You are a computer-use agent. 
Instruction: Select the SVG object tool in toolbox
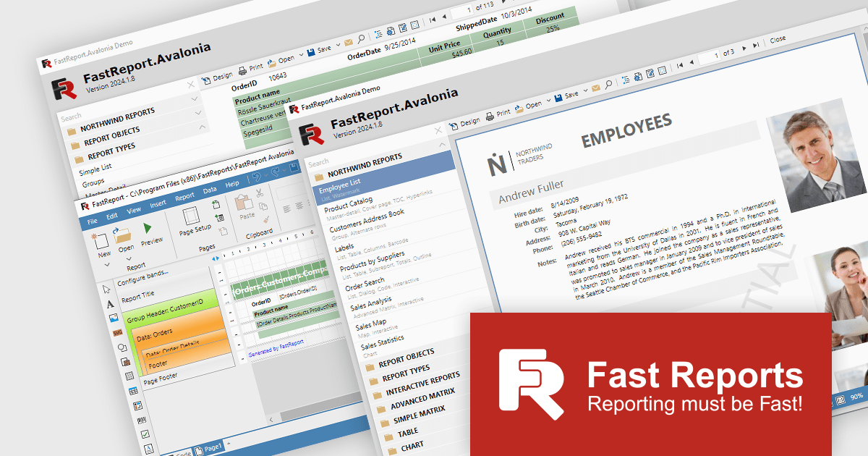pos(117,333)
